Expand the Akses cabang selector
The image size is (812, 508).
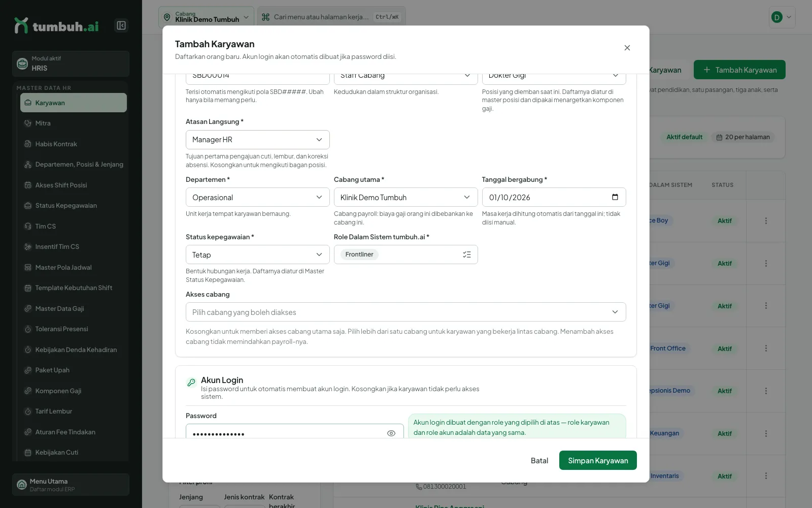406,312
